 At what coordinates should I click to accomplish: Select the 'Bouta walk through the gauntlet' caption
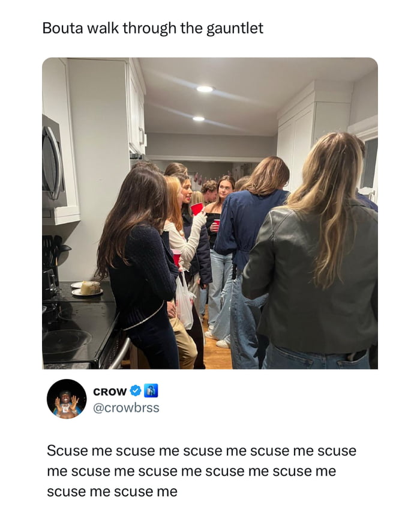[153, 28]
